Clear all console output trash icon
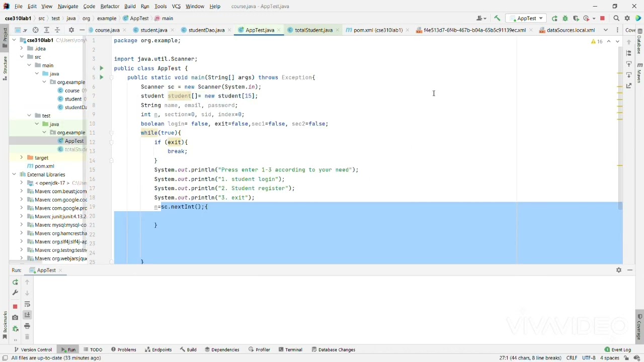644x362 pixels. coord(27,337)
